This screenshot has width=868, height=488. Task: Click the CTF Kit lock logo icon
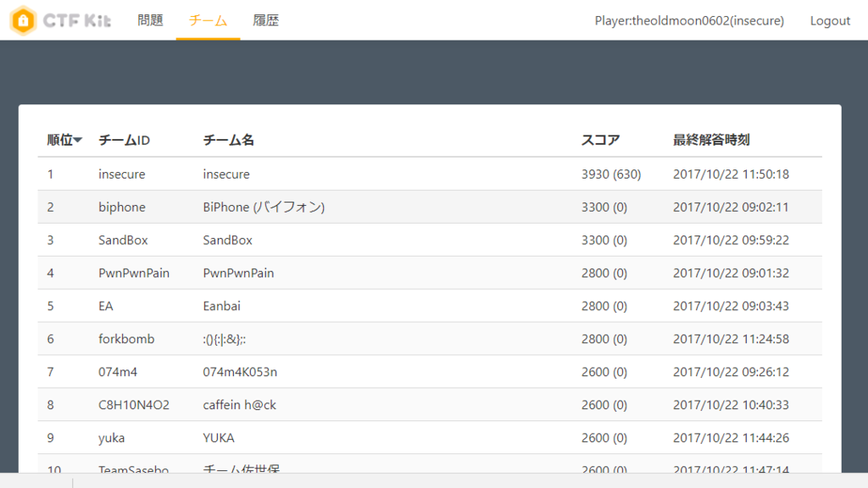point(23,20)
